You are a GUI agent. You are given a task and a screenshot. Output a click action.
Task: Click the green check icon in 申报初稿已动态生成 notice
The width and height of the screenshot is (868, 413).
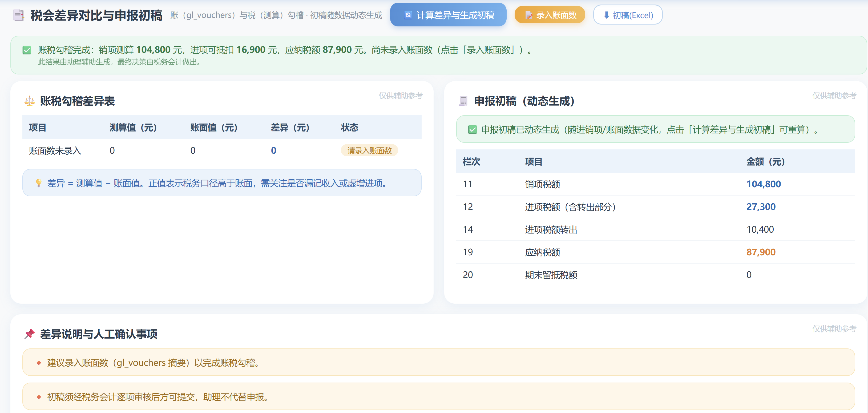click(x=473, y=130)
